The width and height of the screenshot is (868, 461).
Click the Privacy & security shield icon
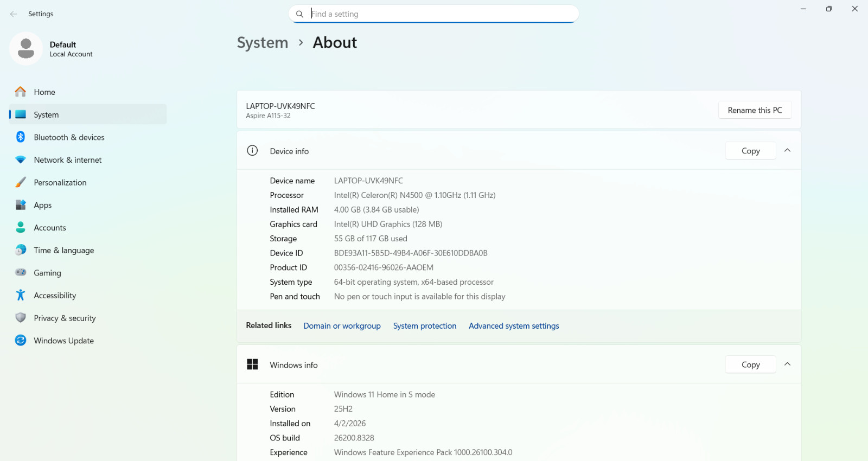point(21,318)
